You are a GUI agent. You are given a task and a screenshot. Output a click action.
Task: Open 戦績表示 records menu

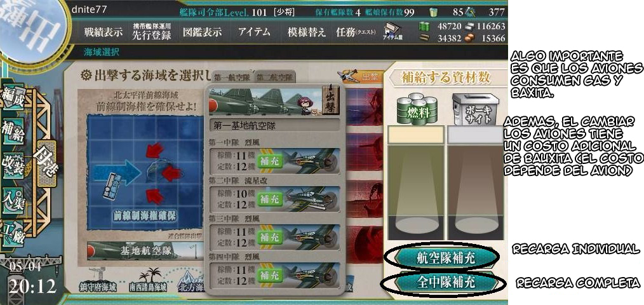[103, 32]
